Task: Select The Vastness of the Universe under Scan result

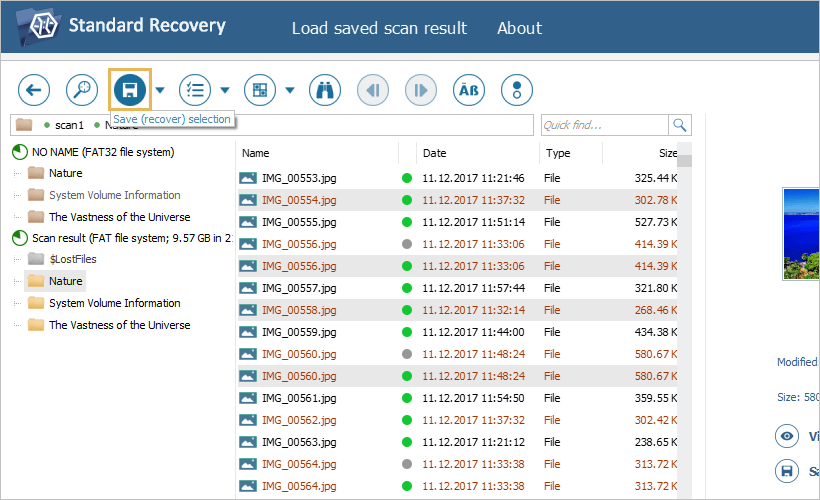Action: click(119, 325)
